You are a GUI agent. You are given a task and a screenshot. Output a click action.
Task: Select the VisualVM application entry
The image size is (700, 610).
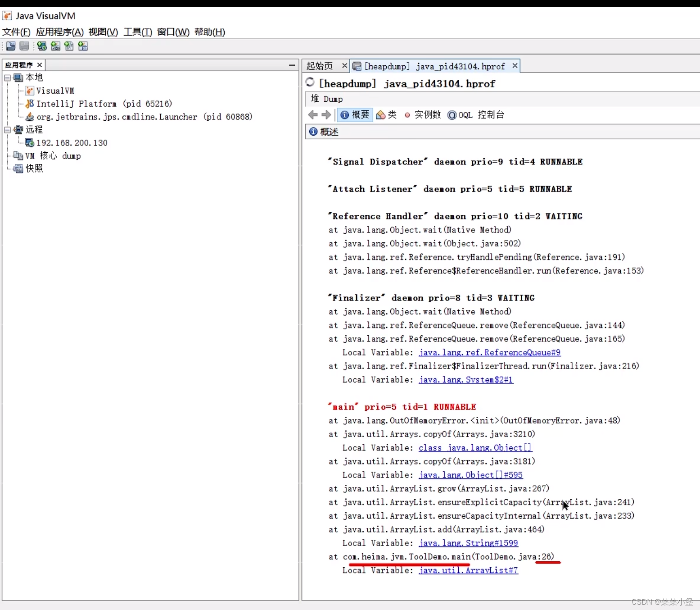pyautogui.click(x=50, y=91)
